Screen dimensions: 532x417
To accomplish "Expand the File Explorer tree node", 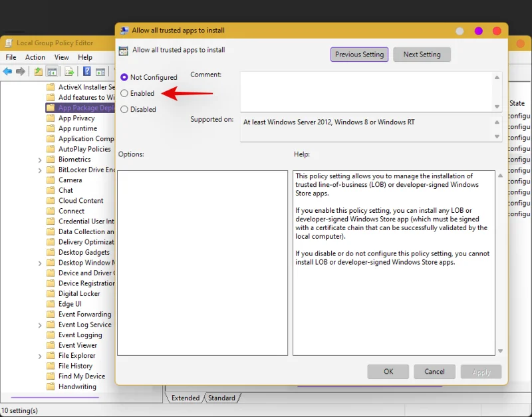I will (x=40, y=356).
